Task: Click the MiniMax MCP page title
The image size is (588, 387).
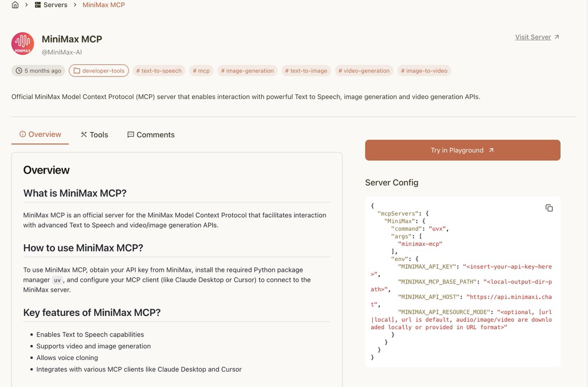Action: 72,39
